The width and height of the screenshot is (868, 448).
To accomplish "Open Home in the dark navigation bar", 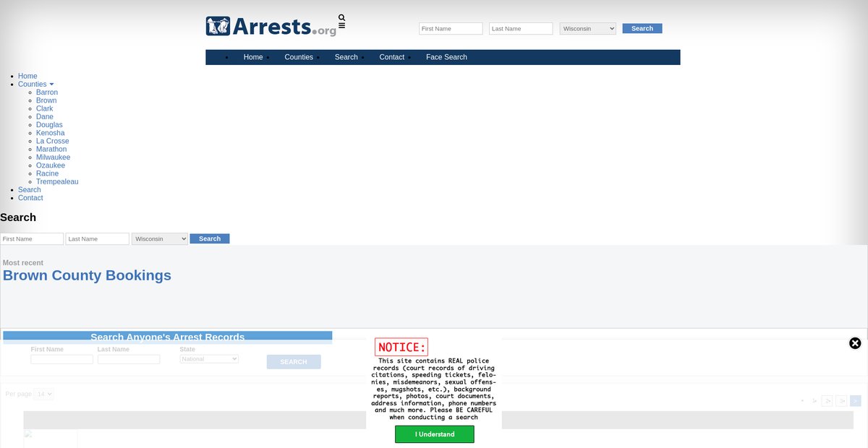I will point(253,57).
